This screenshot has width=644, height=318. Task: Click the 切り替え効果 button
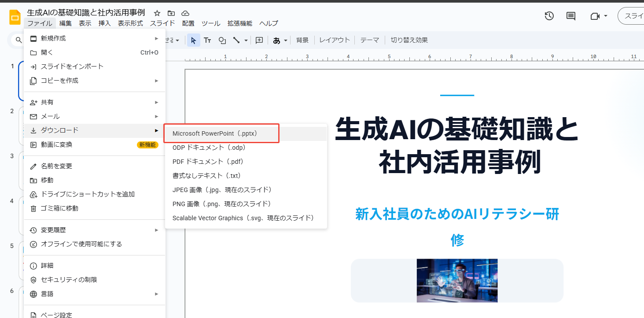409,40
